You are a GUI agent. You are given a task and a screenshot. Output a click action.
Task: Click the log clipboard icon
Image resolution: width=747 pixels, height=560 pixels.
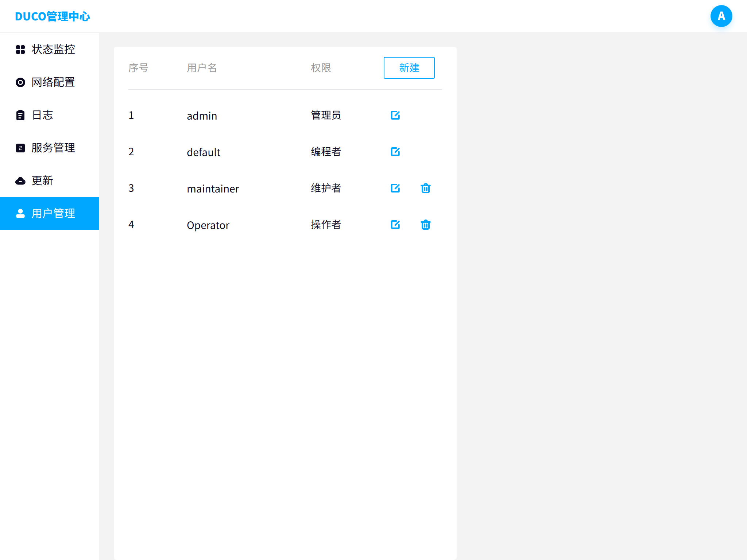(20, 115)
